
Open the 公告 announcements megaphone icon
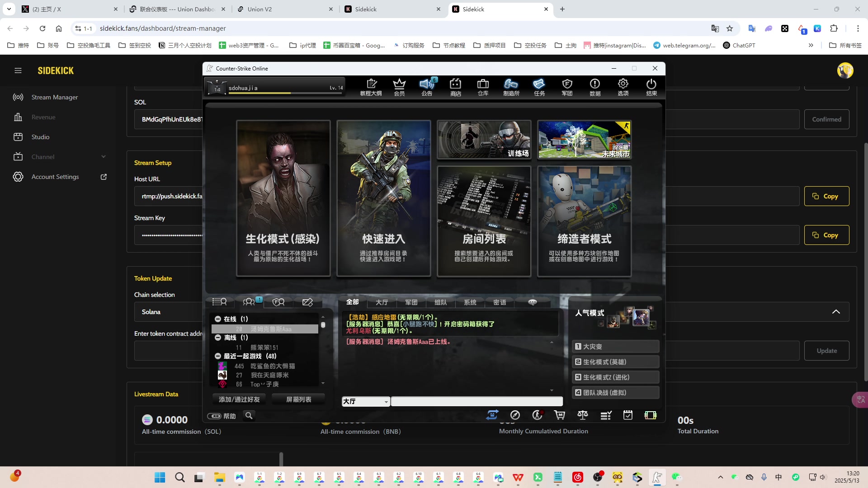click(427, 87)
